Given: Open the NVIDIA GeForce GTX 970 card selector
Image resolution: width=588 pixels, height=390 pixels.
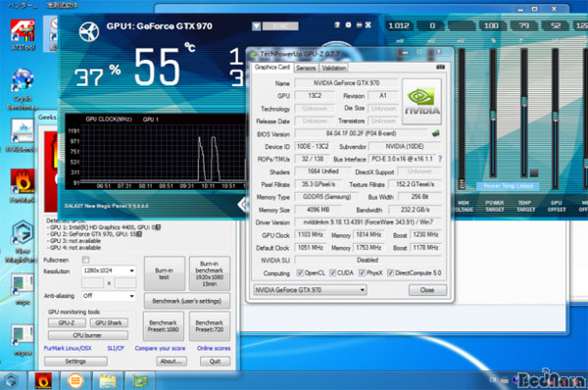Looking at the screenshot, I should 310,290.
